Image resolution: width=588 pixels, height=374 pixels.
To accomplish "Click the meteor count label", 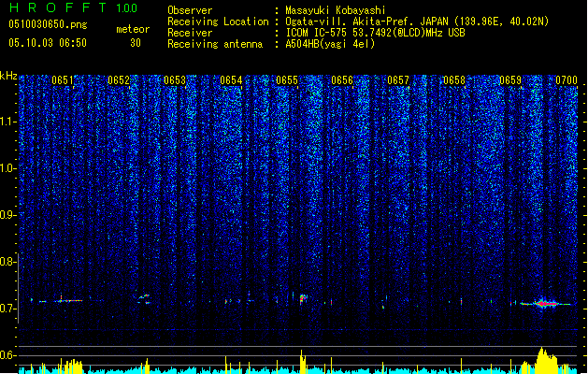I will [133, 29].
